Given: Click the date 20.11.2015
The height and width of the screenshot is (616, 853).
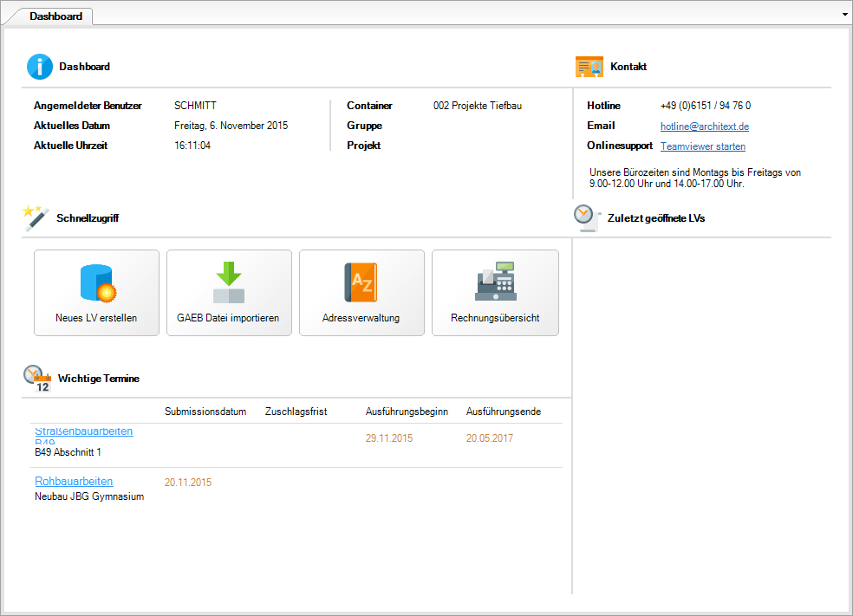Looking at the screenshot, I should click(188, 483).
